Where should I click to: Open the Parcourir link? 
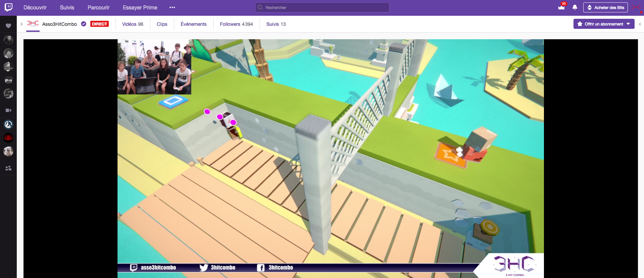coord(98,7)
